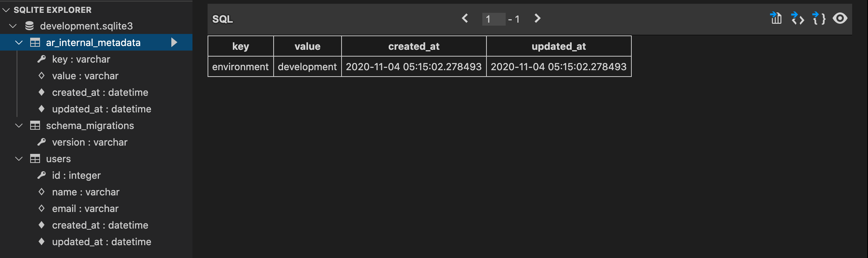Collapse the SQLITE EXPLORER section
The height and width of the screenshot is (258, 868).
(x=6, y=10)
